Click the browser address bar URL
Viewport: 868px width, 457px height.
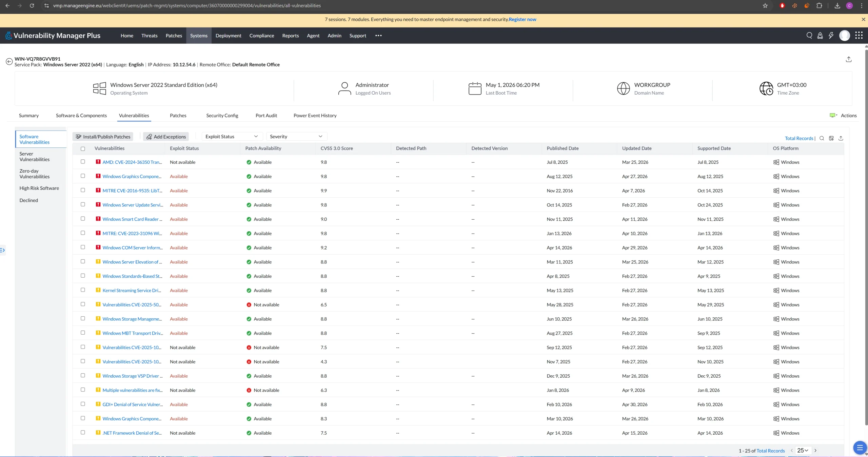(x=187, y=5)
